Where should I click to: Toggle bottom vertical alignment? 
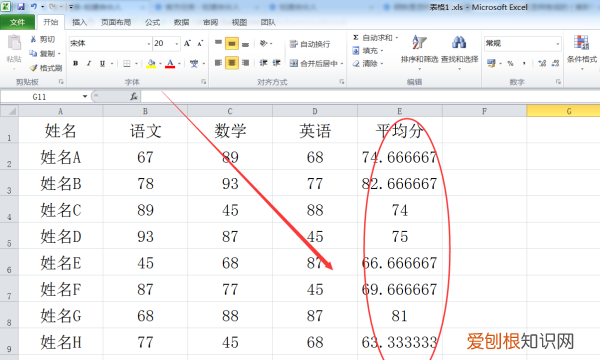245,43
